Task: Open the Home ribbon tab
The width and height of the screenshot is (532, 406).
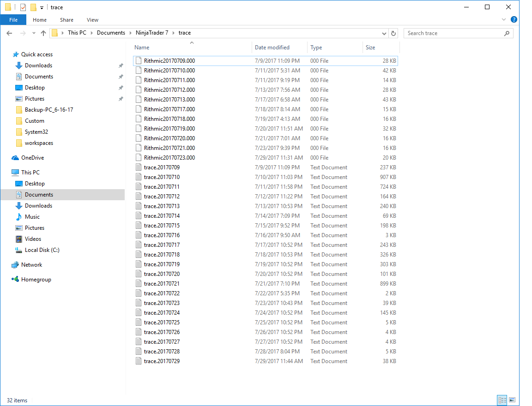Action: tap(40, 20)
